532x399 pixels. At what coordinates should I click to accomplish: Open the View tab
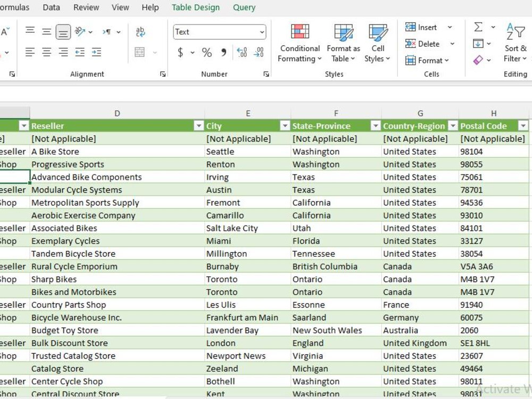coord(120,7)
